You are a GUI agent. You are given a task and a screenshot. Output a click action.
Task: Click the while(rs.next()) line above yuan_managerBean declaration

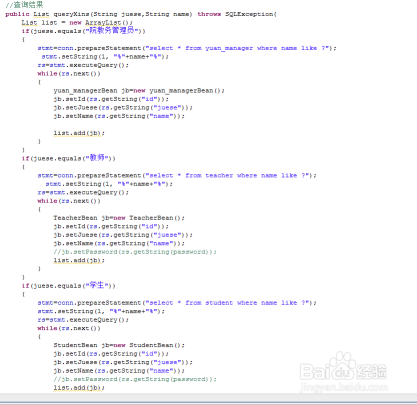[69, 74]
